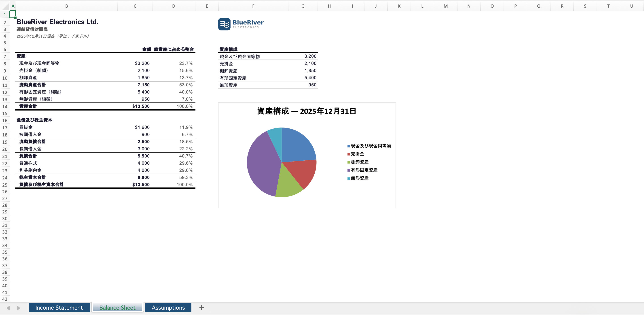Click the 資産構成 table heading cell
Image resolution: width=644 pixels, height=315 pixels.
(x=229, y=49)
